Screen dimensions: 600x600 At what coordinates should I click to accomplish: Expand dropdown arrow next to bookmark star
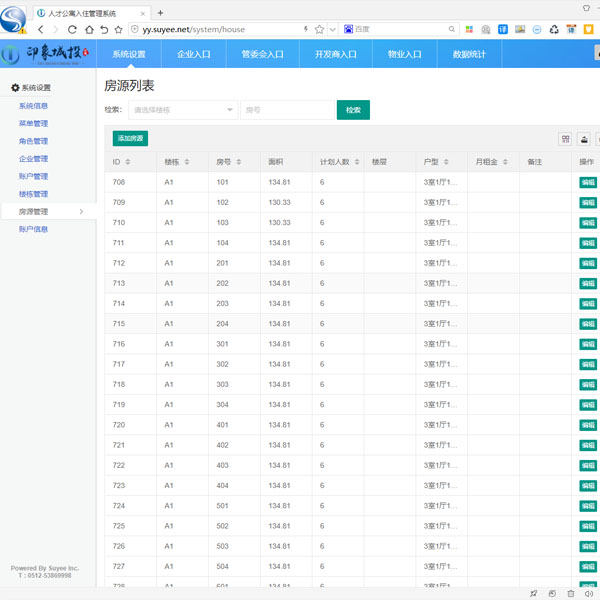333,30
